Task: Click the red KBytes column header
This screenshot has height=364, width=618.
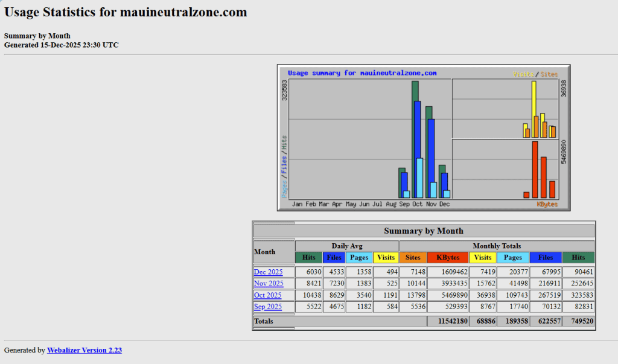Action: point(447,257)
